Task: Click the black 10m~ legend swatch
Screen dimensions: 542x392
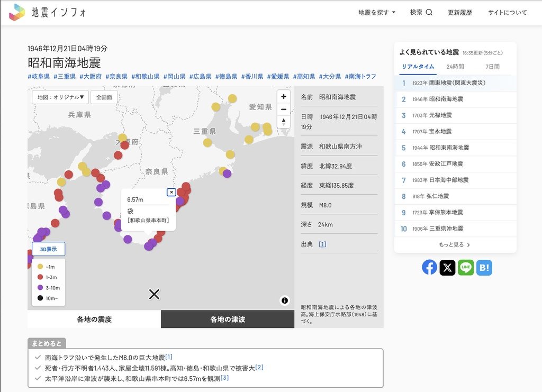Action: (x=40, y=298)
